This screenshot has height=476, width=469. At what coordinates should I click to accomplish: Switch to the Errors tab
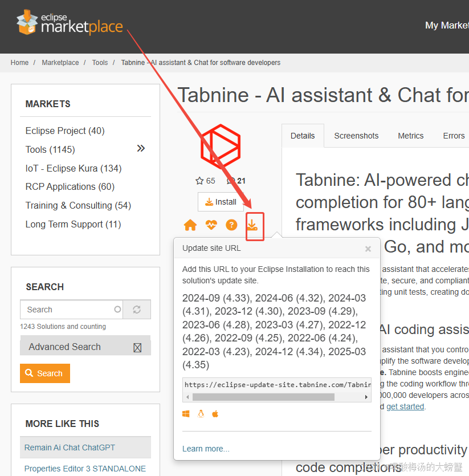(x=454, y=136)
